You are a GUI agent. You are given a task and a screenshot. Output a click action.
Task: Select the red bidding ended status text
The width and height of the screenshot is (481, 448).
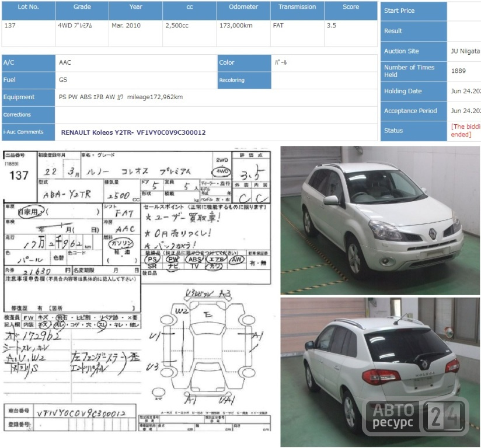click(465, 131)
